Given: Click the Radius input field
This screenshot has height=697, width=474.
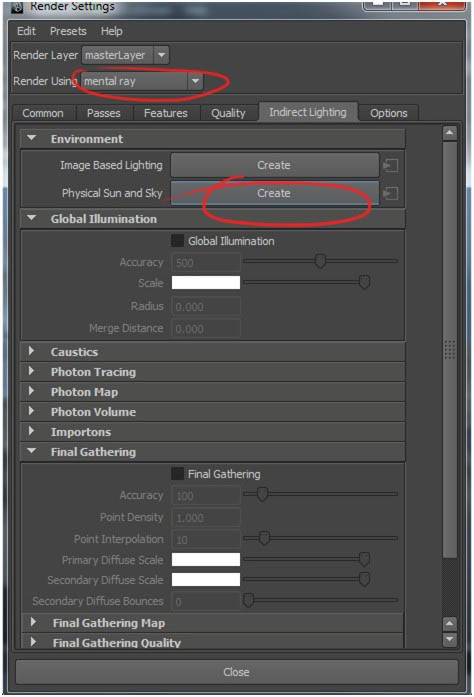Looking at the screenshot, I should pos(206,307).
